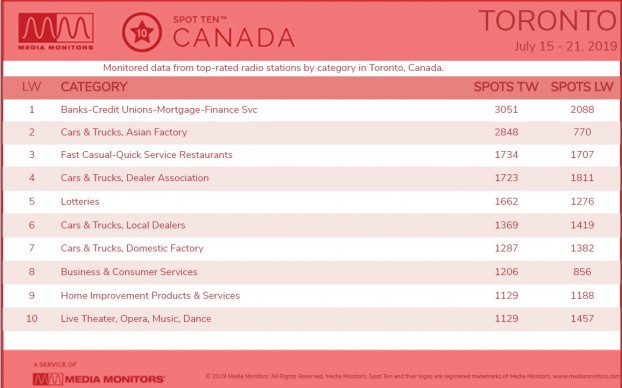Select the Cars & Trucks, Local Dealers row
The height and width of the screenshot is (388, 622).
pos(311,225)
